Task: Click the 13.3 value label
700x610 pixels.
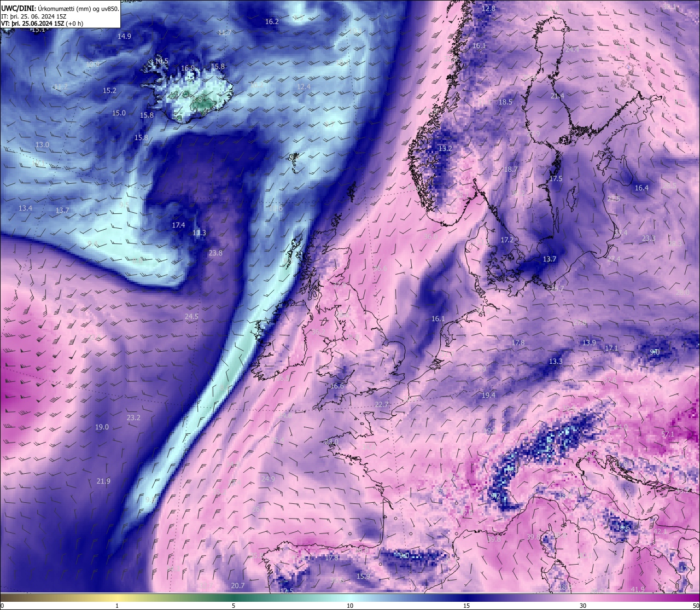Action: (555, 362)
